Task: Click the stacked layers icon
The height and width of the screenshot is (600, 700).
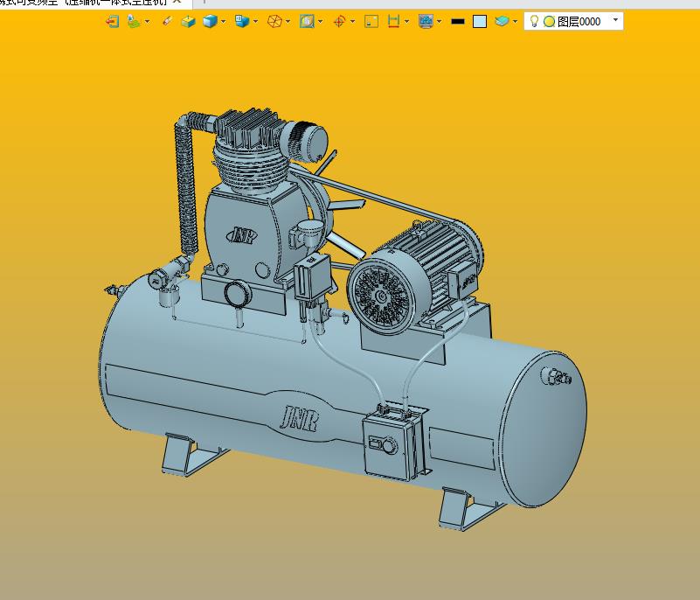Action: click(x=502, y=21)
